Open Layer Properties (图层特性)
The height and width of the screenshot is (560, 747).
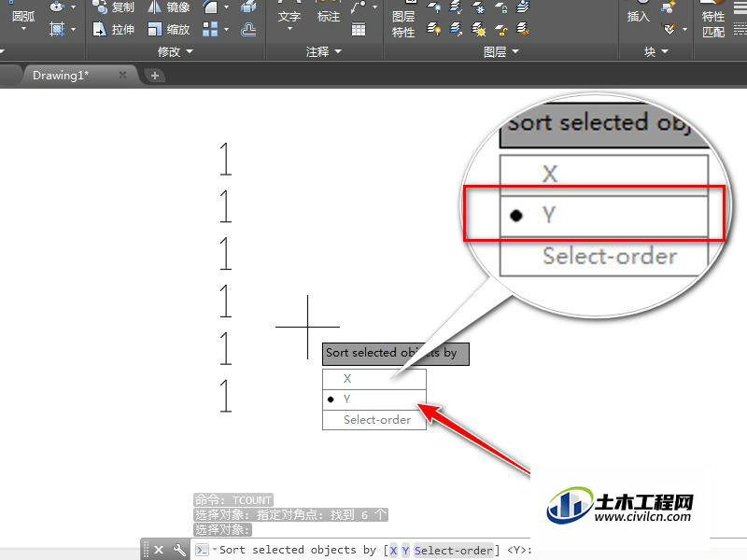click(403, 19)
